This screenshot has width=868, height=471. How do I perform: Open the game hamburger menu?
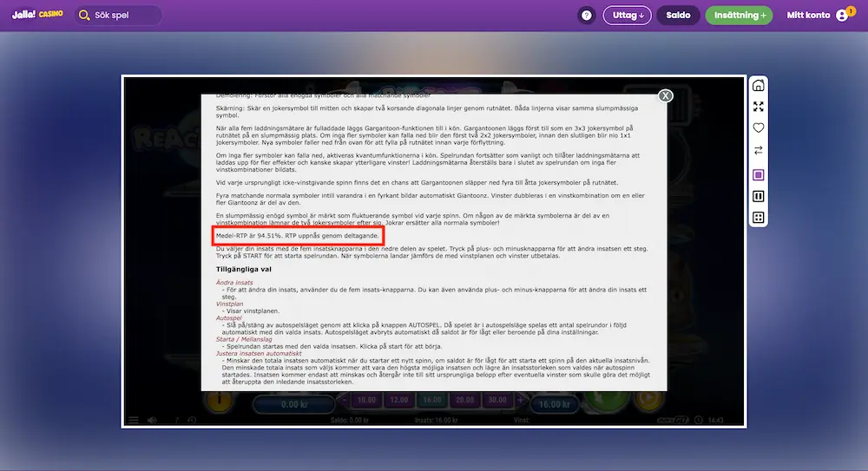pyautogui.click(x=134, y=420)
